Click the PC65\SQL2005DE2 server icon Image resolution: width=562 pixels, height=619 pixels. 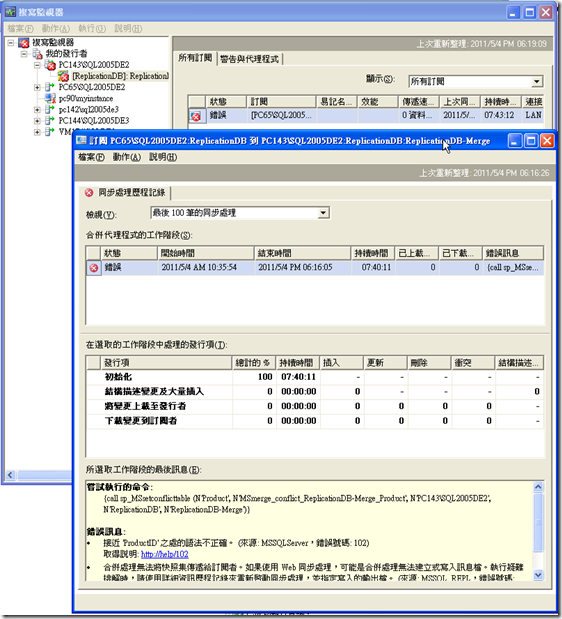click(x=50, y=87)
